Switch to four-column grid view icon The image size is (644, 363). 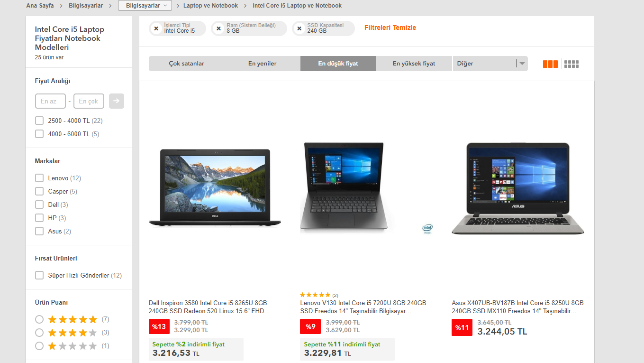[x=571, y=64]
